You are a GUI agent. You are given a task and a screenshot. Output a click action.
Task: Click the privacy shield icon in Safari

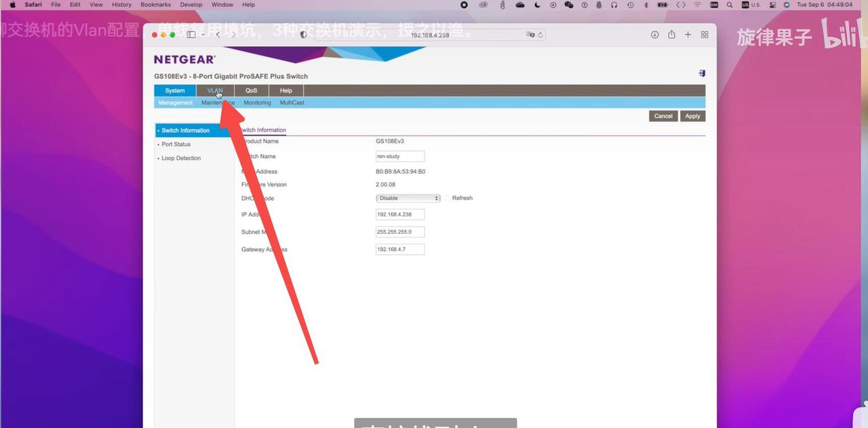click(303, 35)
